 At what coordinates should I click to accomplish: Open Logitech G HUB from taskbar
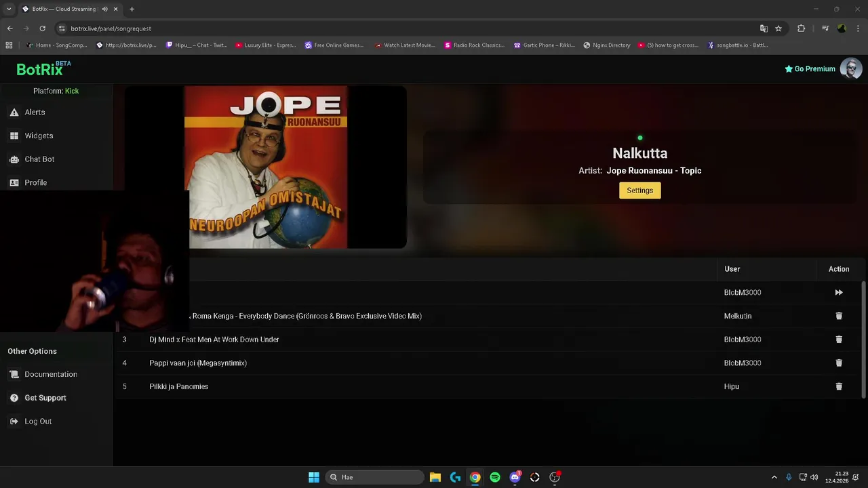[x=455, y=477]
